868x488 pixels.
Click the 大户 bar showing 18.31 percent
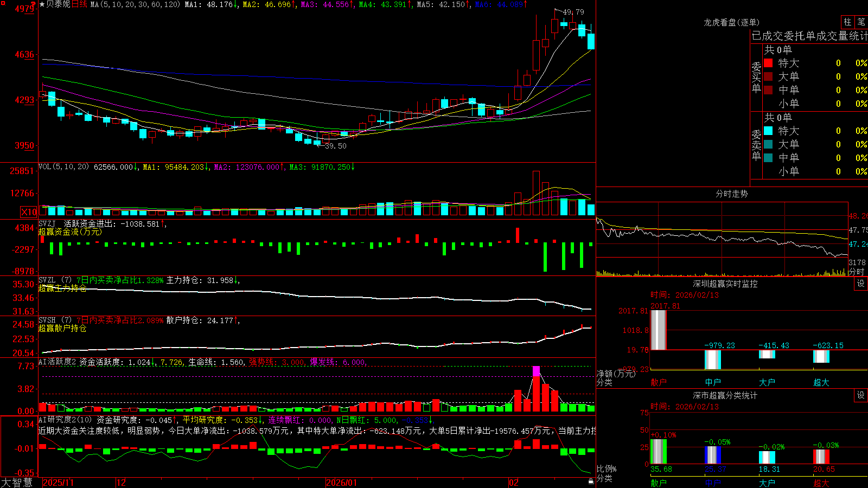[x=767, y=457]
